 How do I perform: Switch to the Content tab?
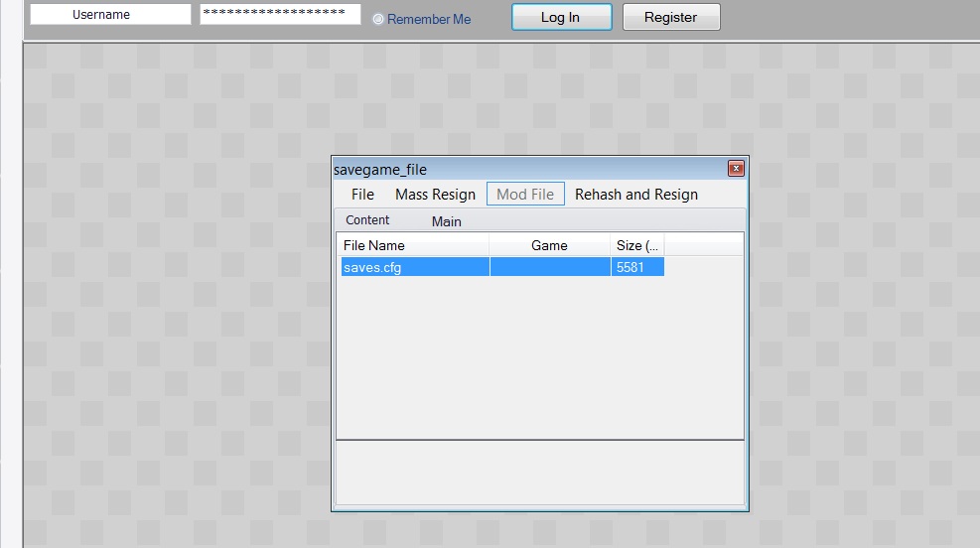point(367,220)
